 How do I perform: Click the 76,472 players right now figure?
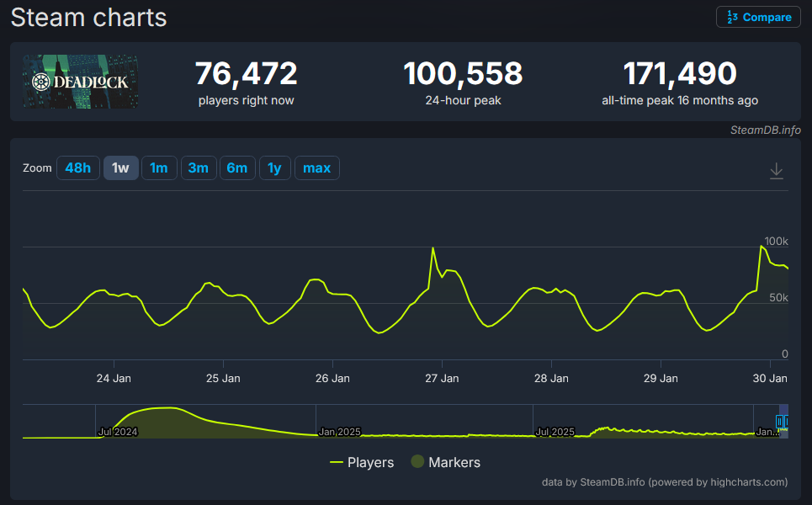click(246, 73)
